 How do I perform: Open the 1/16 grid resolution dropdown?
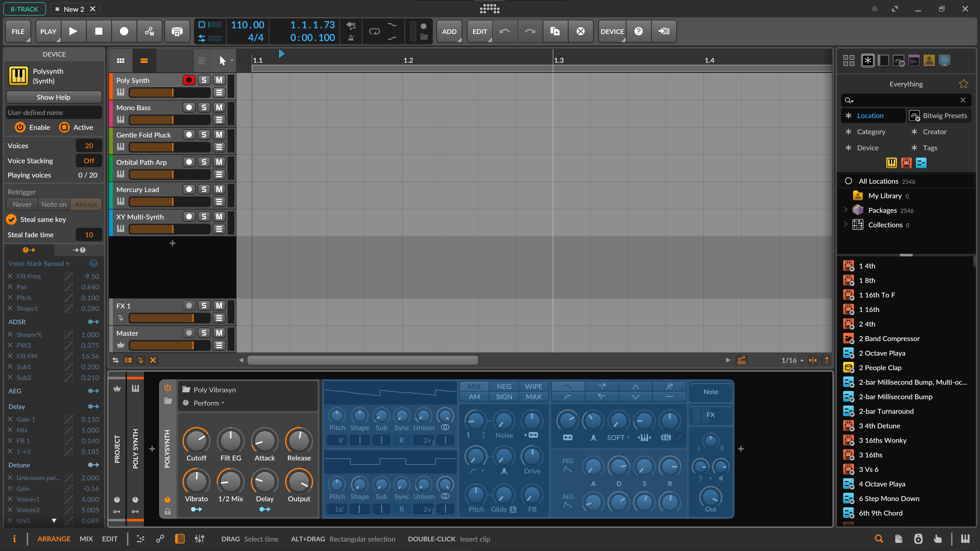(x=792, y=360)
